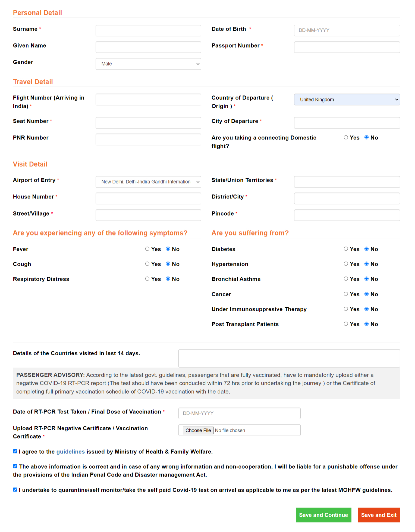Select No for Cancer
415x532 pixels.
(x=366, y=294)
